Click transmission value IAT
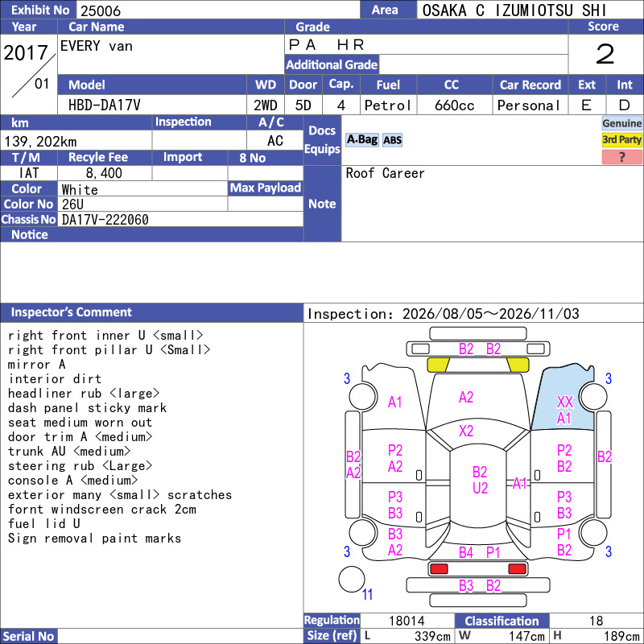 [x=29, y=173]
